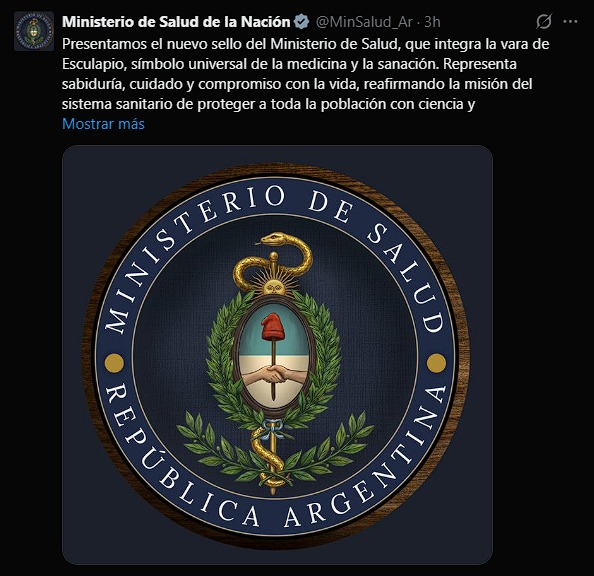The height and width of the screenshot is (576, 594).
Task: Click the REPÚBLICA ARGENTINA lettering on the seal
Action: (276, 468)
